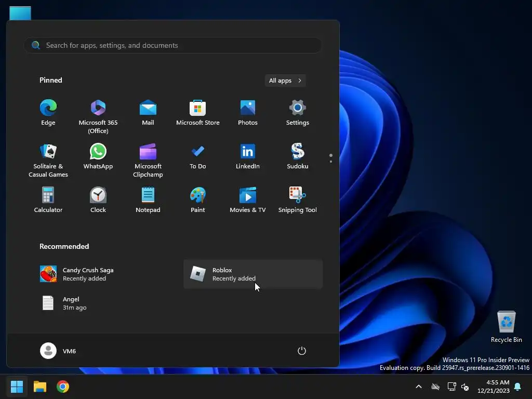The height and width of the screenshot is (399, 532).
Task: Open the Calculator app
Action: (48, 200)
